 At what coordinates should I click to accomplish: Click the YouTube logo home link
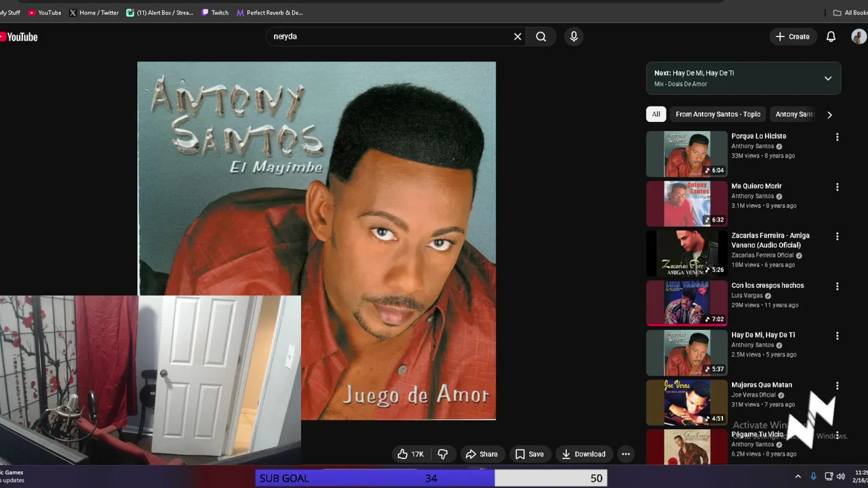tap(19, 37)
